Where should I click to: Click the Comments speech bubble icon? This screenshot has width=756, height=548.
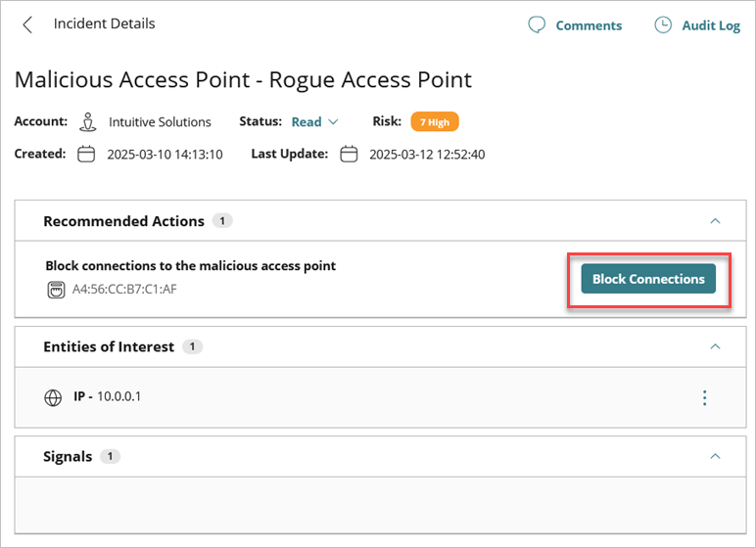[x=537, y=25]
